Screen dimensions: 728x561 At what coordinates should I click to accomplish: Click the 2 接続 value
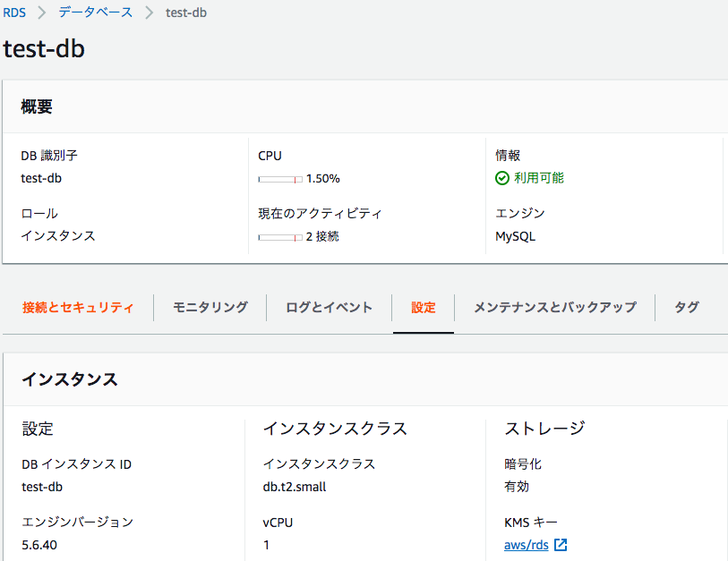coord(322,236)
